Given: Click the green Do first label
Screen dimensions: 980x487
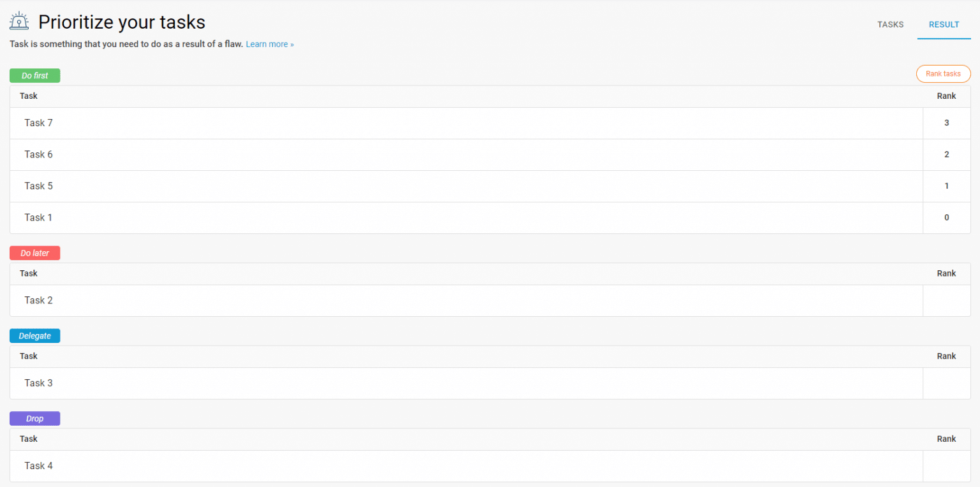Looking at the screenshot, I should tap(35, 76).
